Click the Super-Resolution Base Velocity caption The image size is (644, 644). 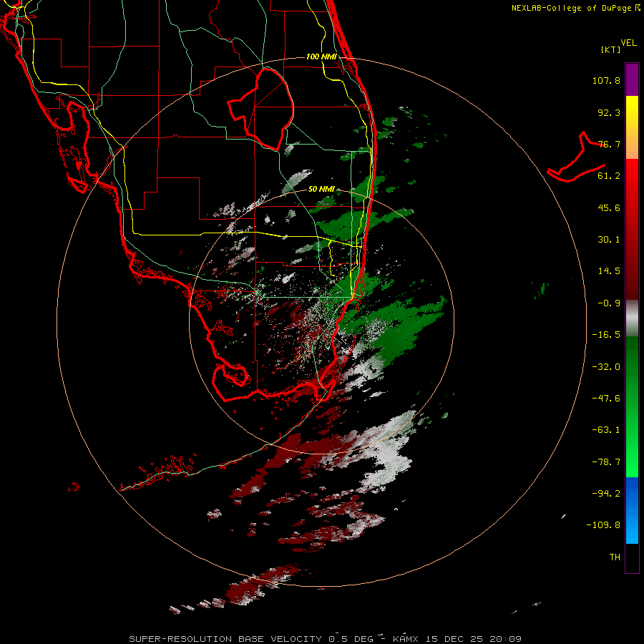click(326, 639)
